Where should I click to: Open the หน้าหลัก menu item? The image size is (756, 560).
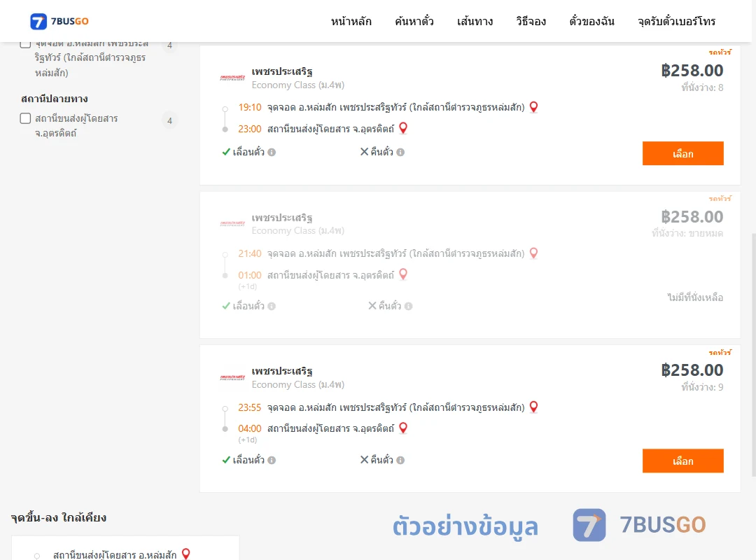click(351, 21)
